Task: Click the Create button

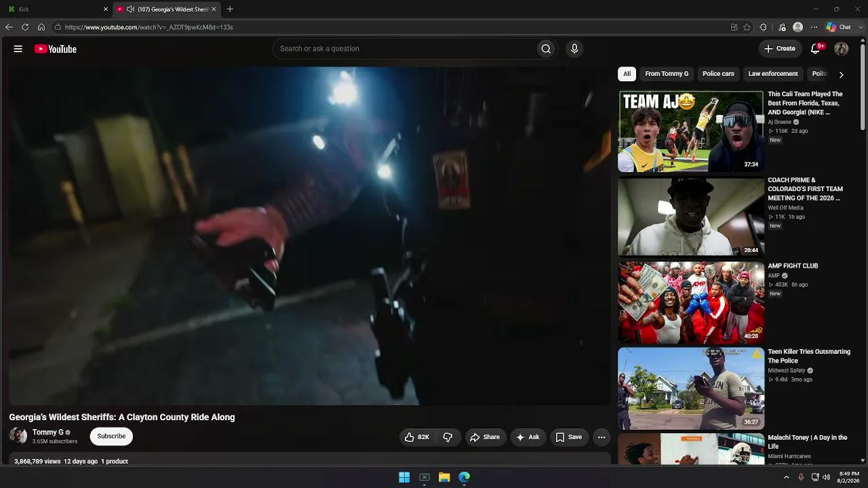Action: 780,49
